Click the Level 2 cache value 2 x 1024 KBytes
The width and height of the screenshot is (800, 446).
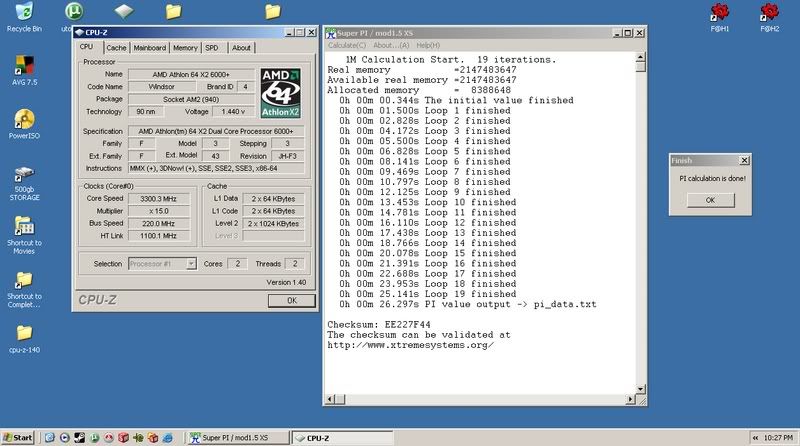273,224
